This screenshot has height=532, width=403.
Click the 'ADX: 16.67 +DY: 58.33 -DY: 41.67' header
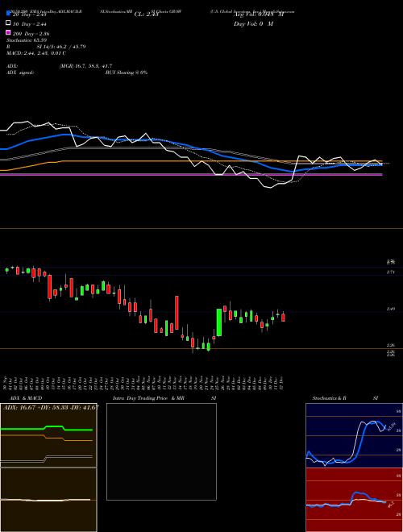pyautogui.click(x=51, y=407)
